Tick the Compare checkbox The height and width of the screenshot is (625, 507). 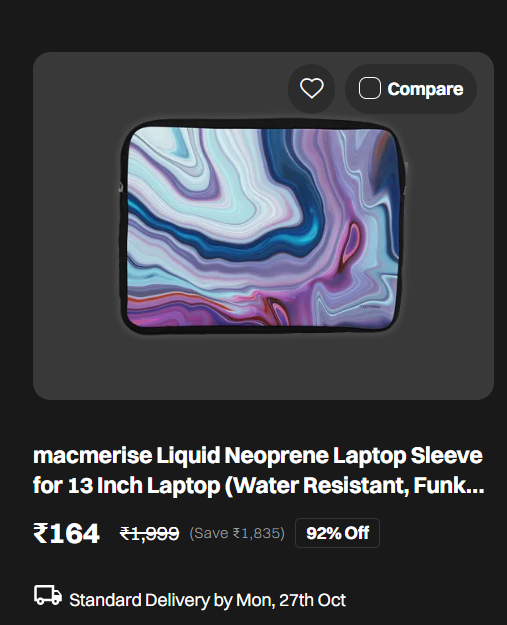369,88
